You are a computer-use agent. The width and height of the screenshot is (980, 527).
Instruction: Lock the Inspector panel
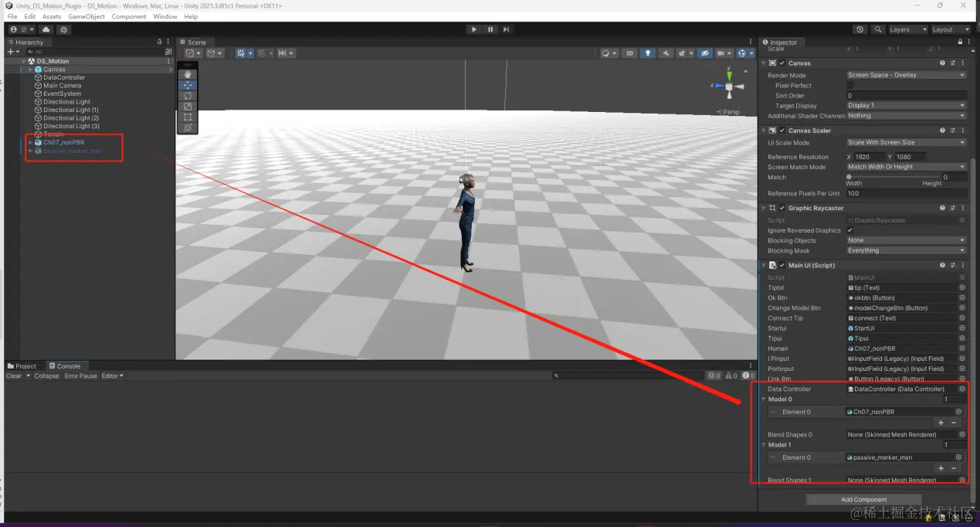pos(961,42)
